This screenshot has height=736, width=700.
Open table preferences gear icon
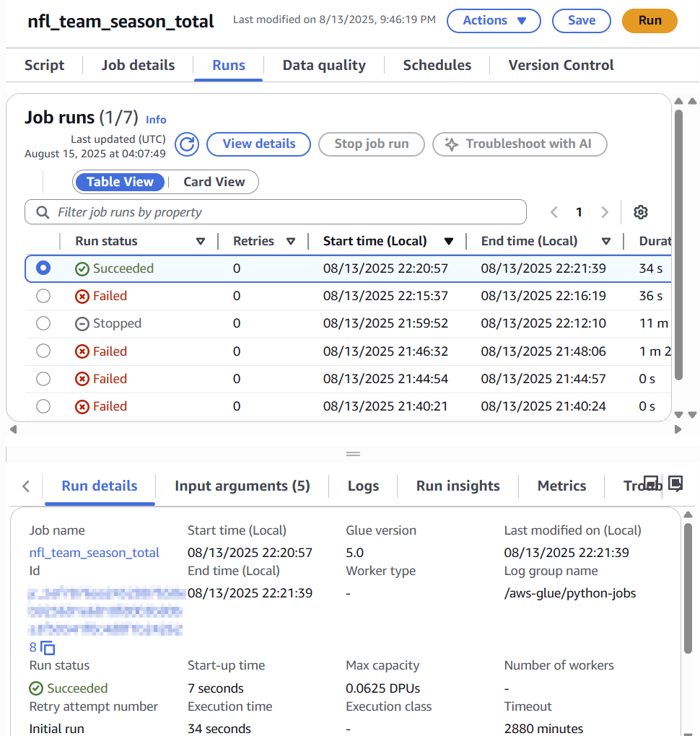[640, 212]
